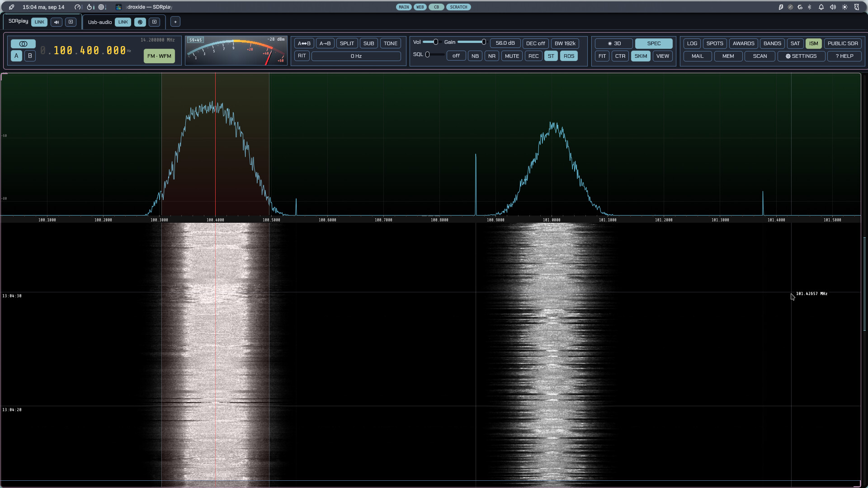
Task: Adjust the Gain slider
Action: tap(472, 42)
